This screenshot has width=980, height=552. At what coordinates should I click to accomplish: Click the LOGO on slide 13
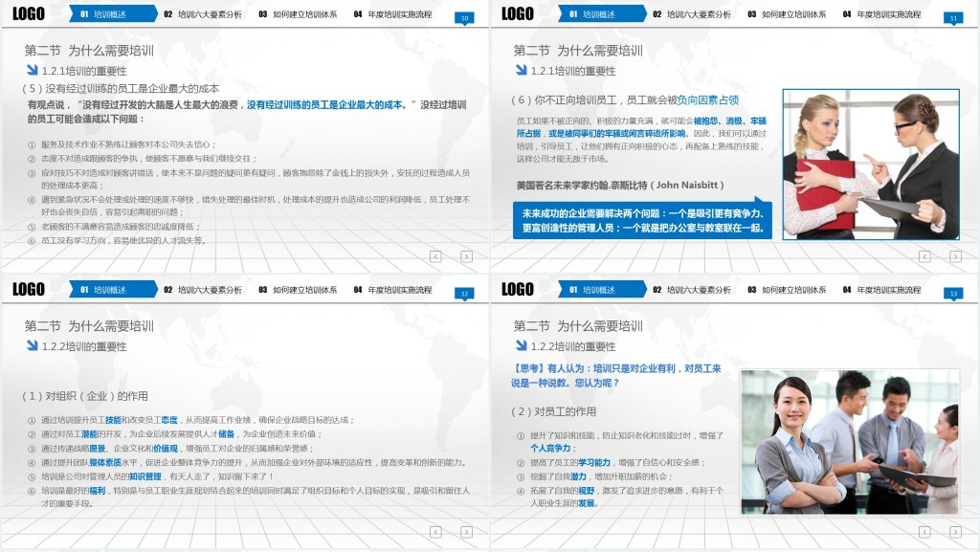(x=518, y=289)
